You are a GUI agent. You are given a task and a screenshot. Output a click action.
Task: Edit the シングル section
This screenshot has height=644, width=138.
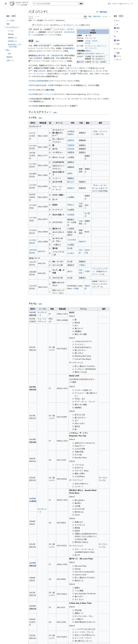pos(40,118)
